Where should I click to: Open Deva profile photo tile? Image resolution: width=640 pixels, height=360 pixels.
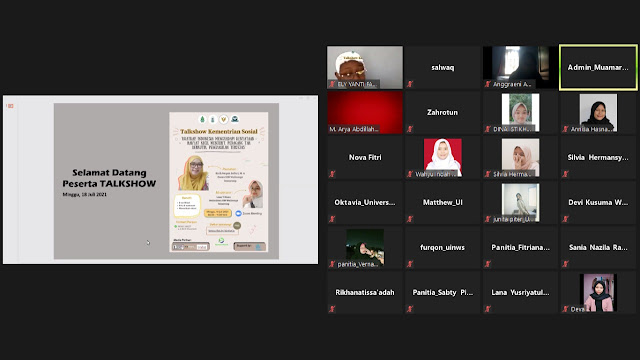tap(598, 292)
